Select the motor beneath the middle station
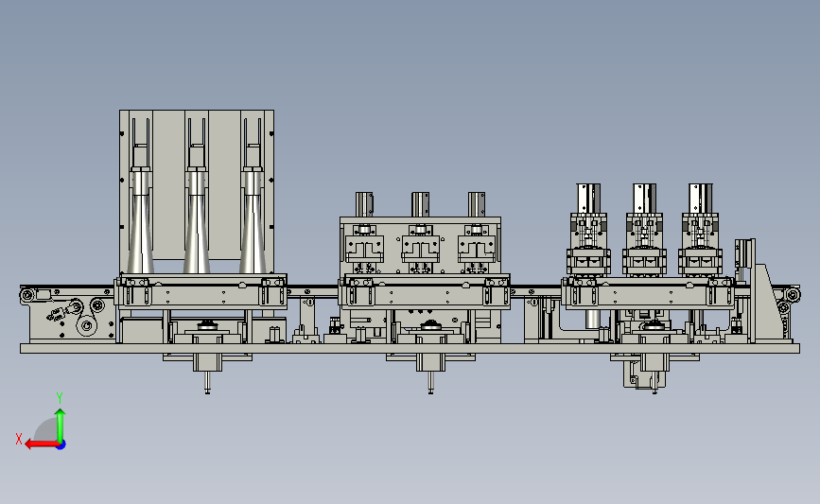The width and height of the screenshot is (820, 504). [x=431, y=364]
